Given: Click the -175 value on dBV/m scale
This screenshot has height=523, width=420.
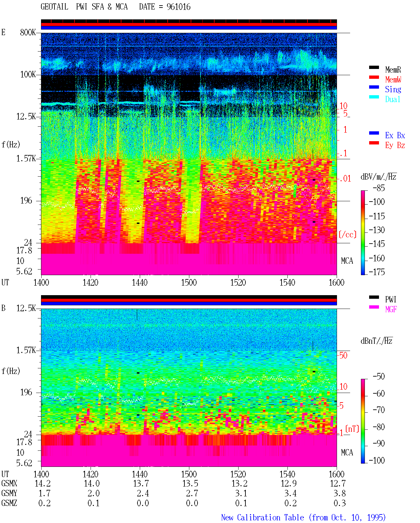Looking at the screenshot, I should 377,272.
